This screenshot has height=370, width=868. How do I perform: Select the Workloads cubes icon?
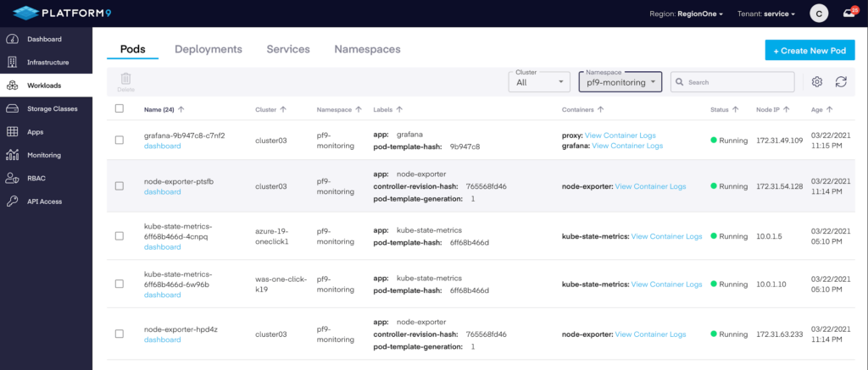pos(12,86)
